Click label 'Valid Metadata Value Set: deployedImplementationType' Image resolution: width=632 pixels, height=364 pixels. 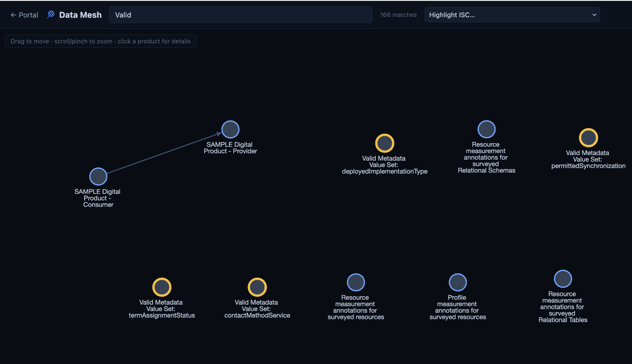384,165
